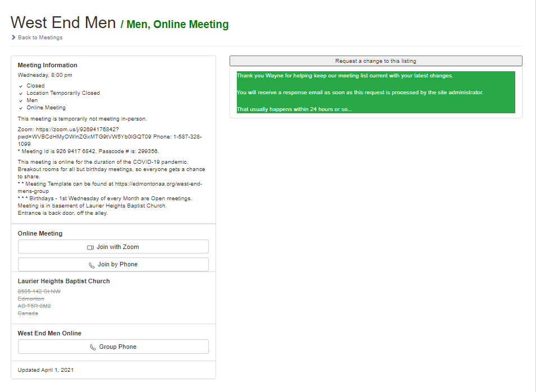Click the checkmark icon next to Online Meeting

pos(21,107)
